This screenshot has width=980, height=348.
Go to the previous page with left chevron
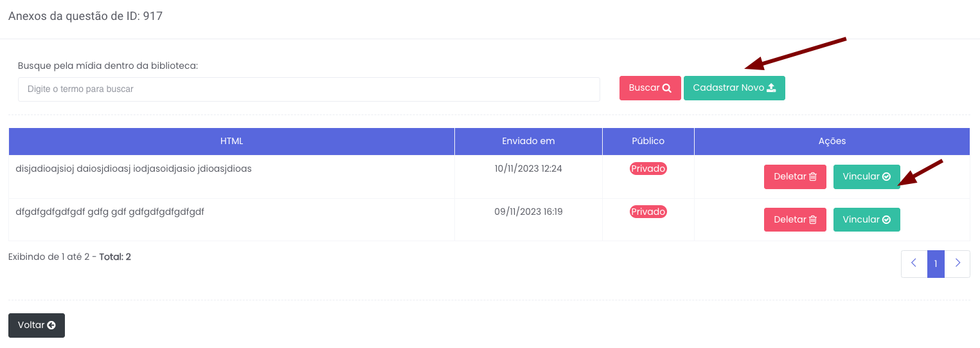914,264
